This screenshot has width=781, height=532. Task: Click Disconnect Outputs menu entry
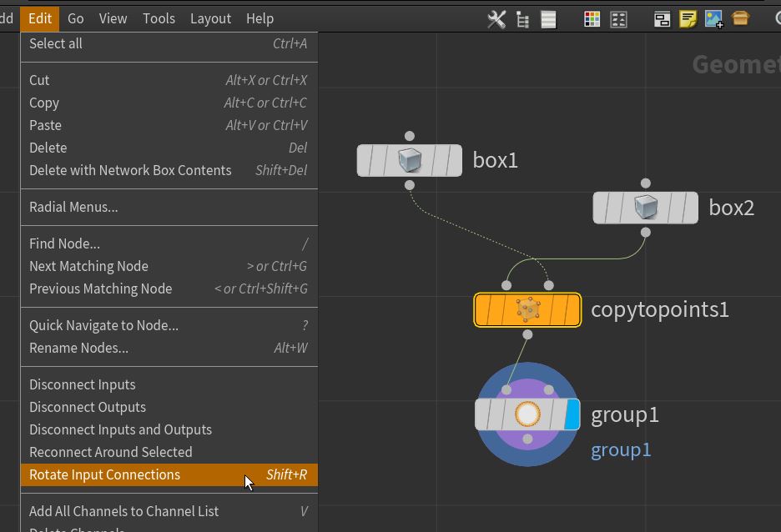169,407
